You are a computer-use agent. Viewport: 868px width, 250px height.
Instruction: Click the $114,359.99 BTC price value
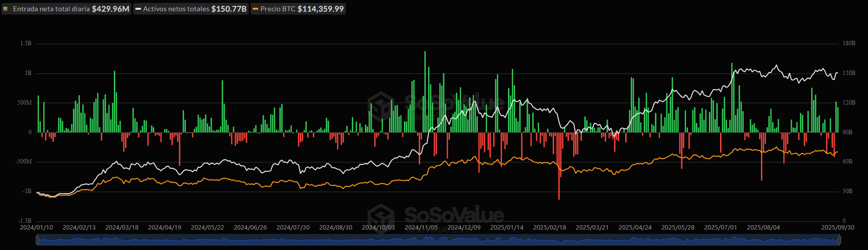pyautogui.click(x=321, y=9)
